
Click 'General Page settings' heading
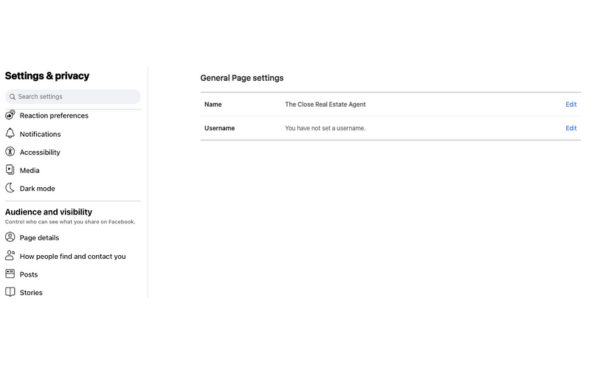(242, 78)
